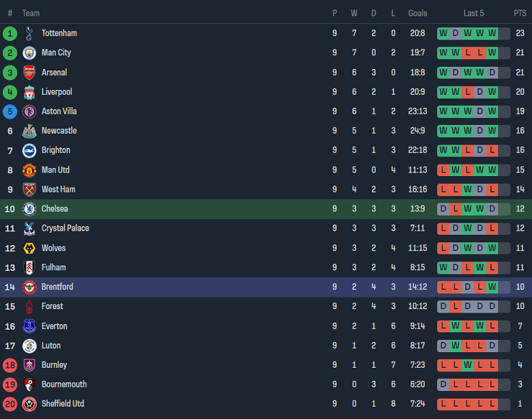Viewport: 532px width, 419px height.
Task: Click the Last 5 column header
Action: pos(473,13)
